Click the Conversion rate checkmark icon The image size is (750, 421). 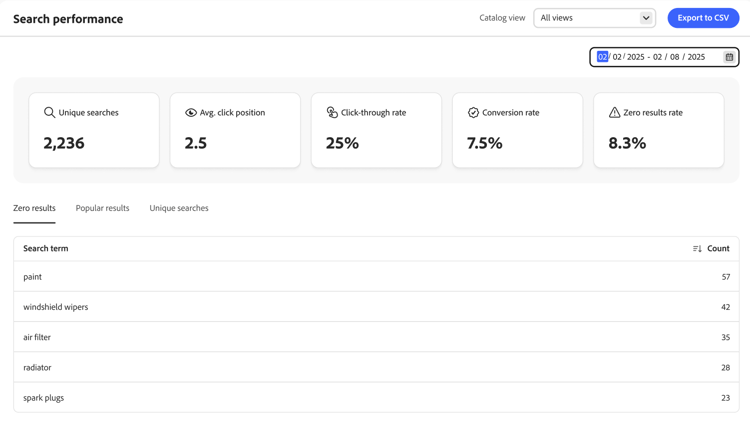(473, 113)
